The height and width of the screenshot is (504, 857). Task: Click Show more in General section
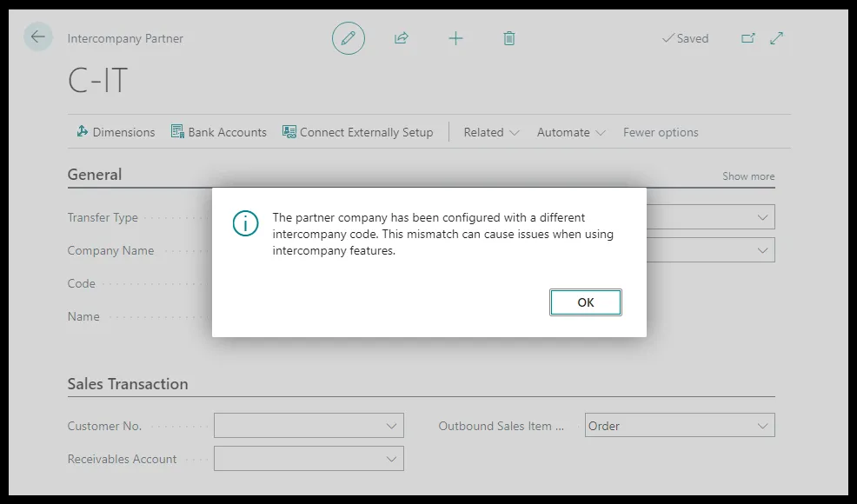(x=748, y=176)
